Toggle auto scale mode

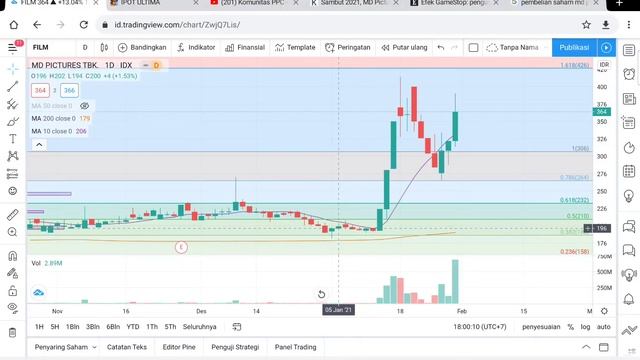[604, 327]
